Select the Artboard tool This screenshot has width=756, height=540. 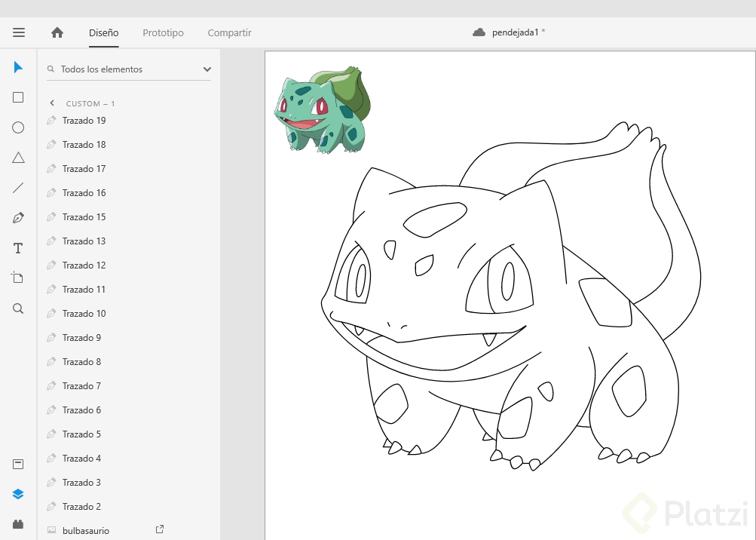pyautogui.click(x=18, y=278)
